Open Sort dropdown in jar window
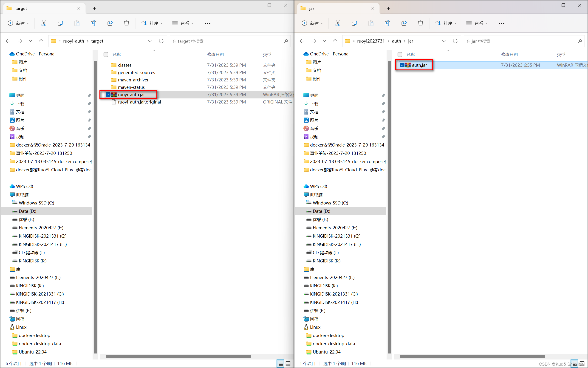The image size is (588, 368). pyautogui.click(x=446, y=23)
